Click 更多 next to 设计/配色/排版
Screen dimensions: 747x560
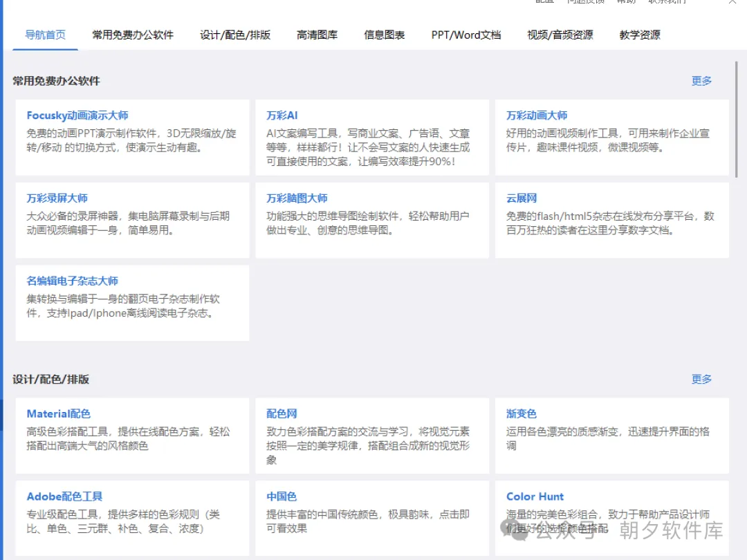click(701, 379)
